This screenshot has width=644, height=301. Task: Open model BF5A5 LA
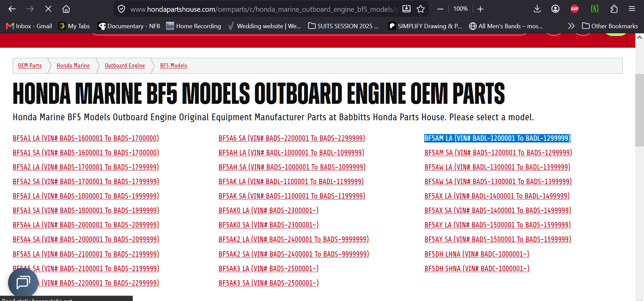(x=86, y=254)
